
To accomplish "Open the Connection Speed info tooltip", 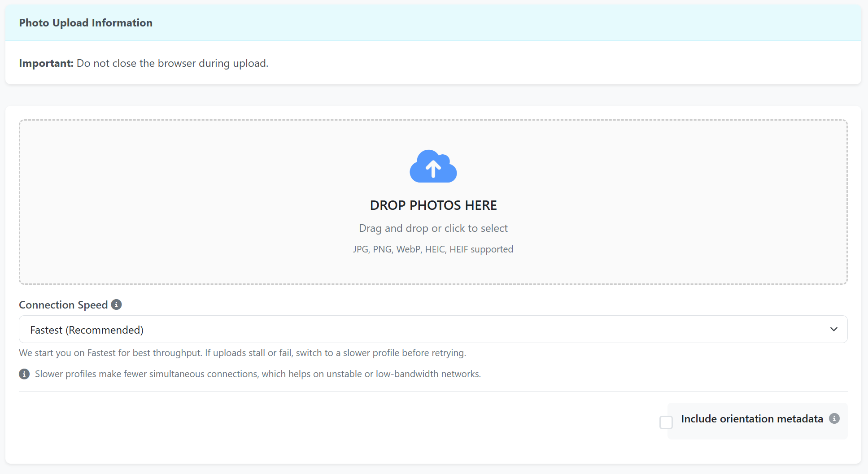I will coord(116,304).
